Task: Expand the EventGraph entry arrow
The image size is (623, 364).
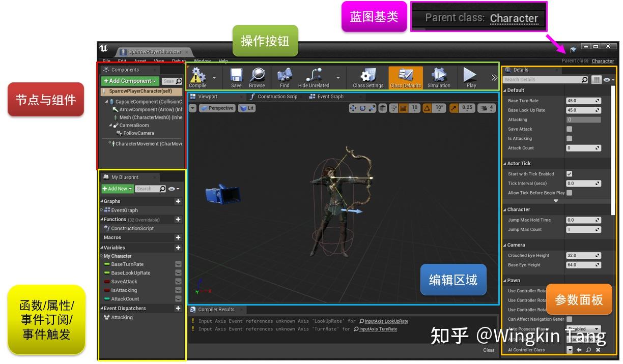Action: [x=102, y=210]
